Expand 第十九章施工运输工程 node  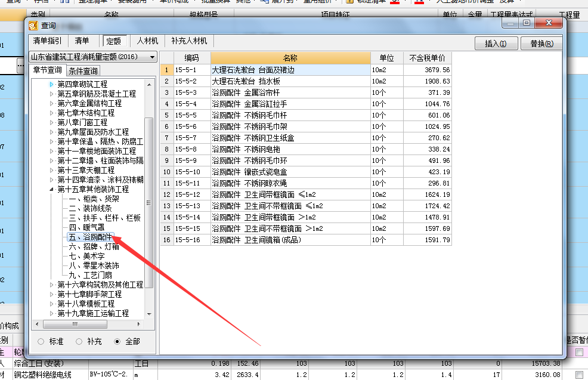pos(52,313)
